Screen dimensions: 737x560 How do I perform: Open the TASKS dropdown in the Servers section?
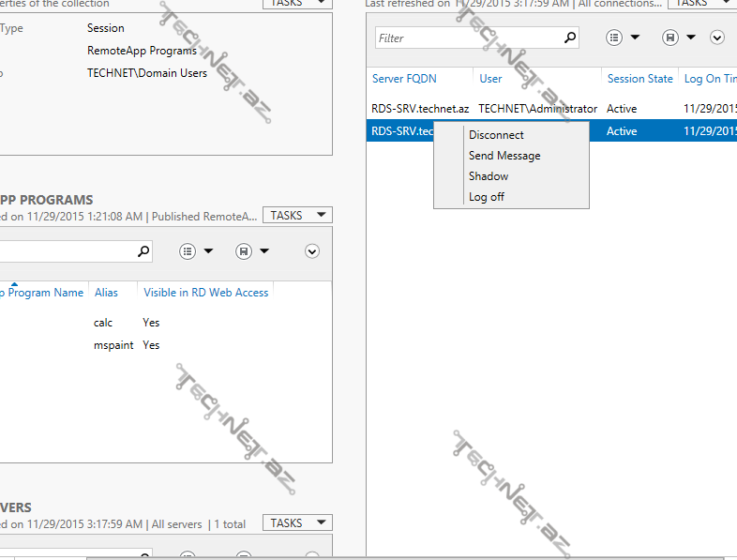297,523
